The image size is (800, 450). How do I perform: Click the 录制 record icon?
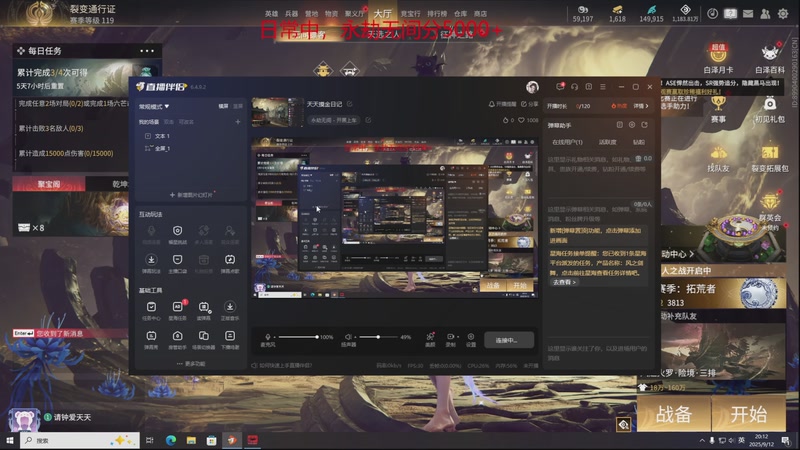point(450,339)
